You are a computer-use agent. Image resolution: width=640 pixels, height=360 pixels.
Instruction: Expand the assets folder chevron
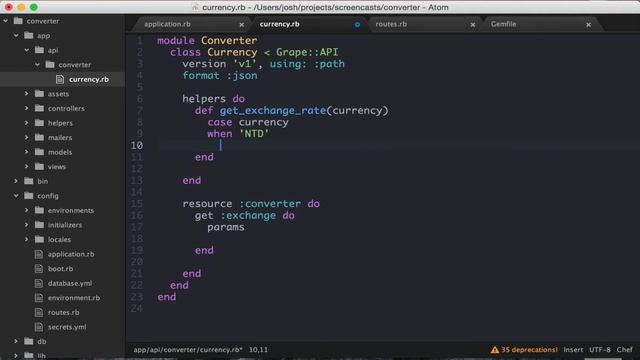click(27, 94)
